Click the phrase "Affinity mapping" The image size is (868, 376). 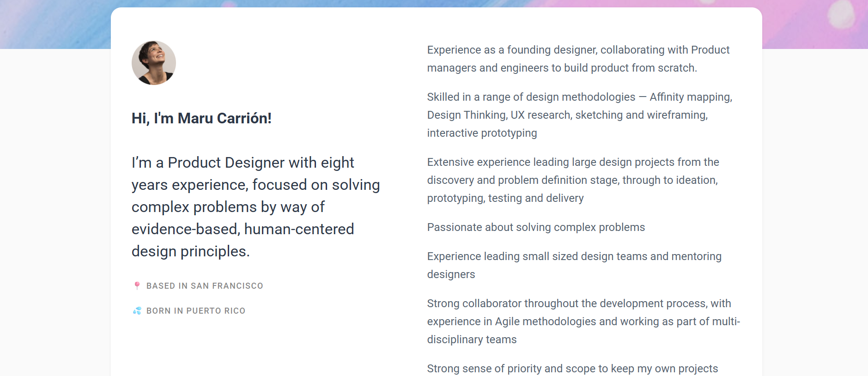690,97
